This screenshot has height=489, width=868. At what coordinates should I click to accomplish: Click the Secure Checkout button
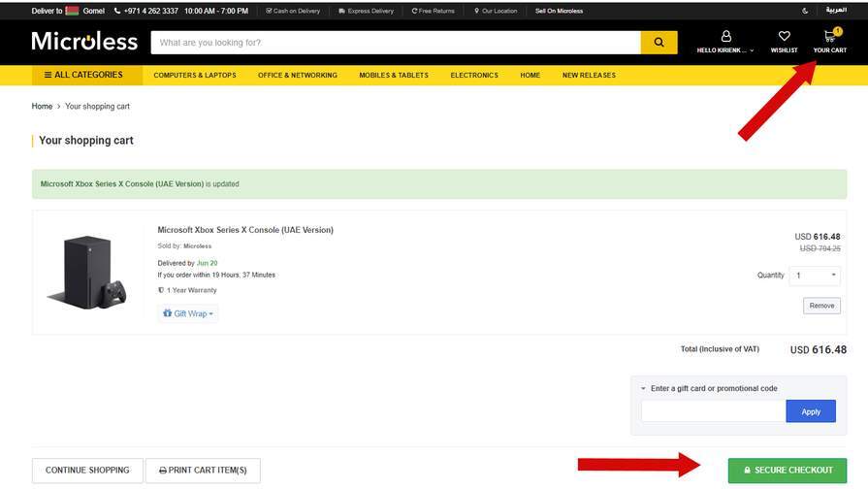click(x=788, y=470)
